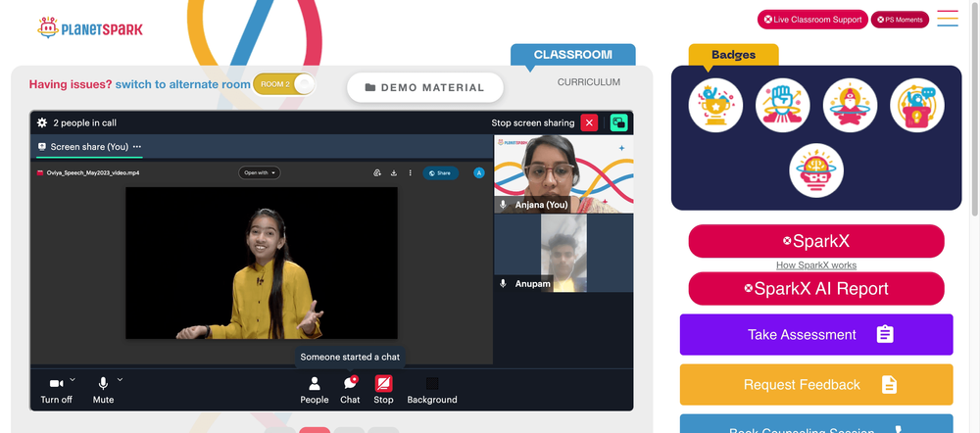Click Anupam's video tile
980x433 pixels.
click(563, 253)
